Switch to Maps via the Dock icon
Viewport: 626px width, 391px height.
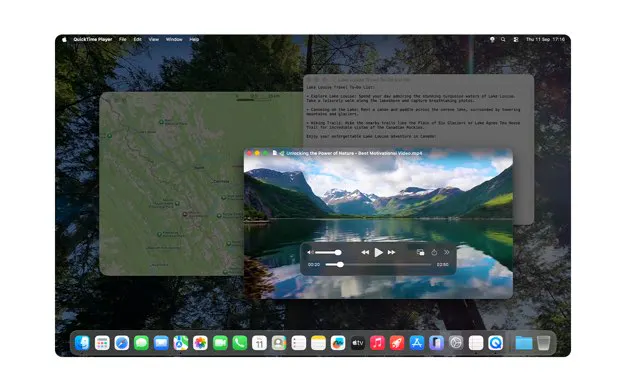[x=181, y=343]
